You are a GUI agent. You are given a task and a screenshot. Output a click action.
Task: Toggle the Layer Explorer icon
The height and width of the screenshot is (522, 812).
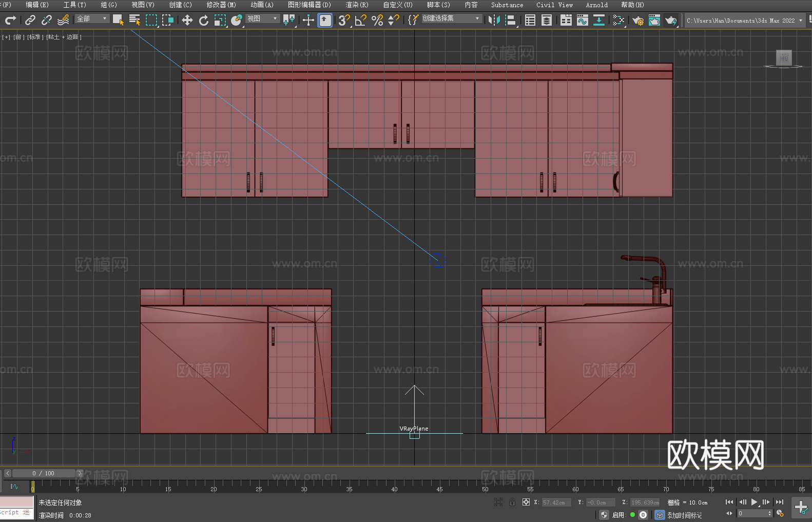(x=547, y=20)
